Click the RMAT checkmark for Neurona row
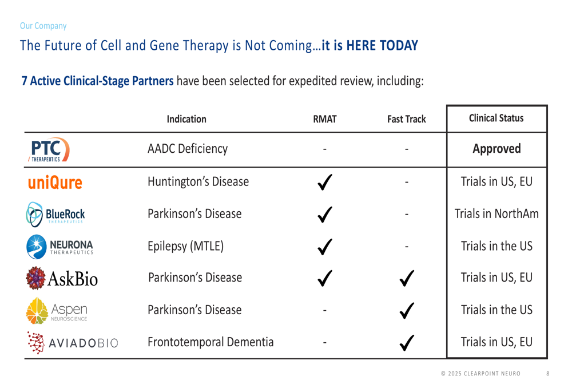572x392 pixels. coord(325,247)
